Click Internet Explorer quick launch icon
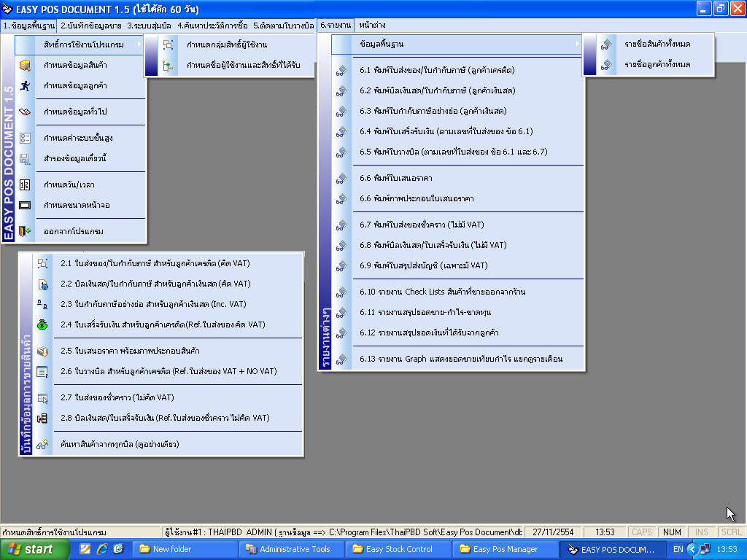Screen dimensions: 747x560 click(102, 550)
